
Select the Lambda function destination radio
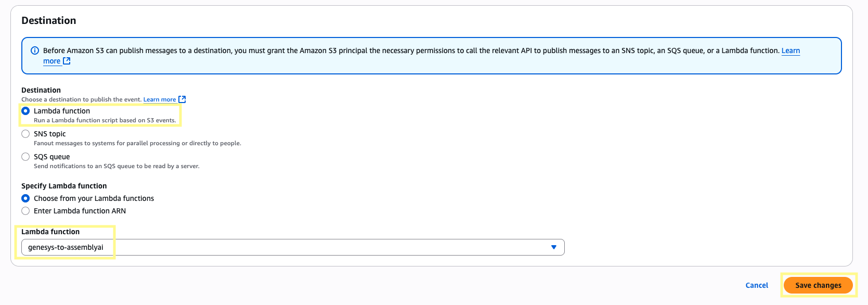[x=25, y=111]
